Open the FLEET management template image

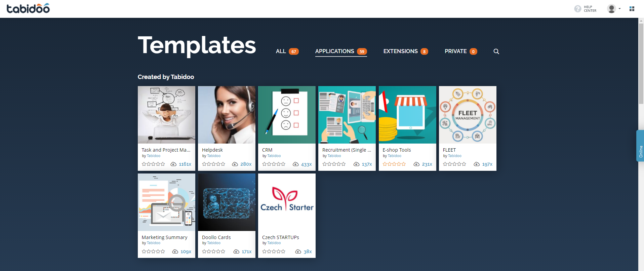[x=468, y=115]
